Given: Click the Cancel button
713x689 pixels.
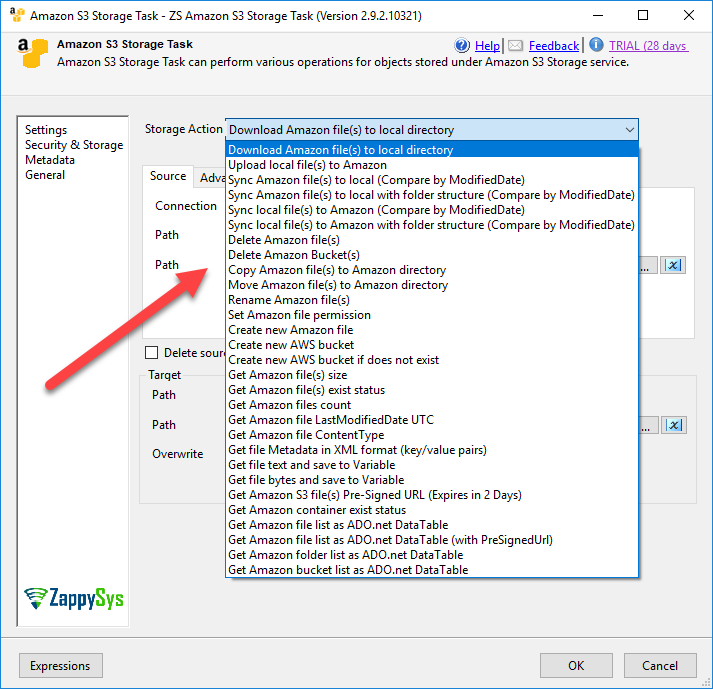Looking at the screenshot, I should [660, 665].
